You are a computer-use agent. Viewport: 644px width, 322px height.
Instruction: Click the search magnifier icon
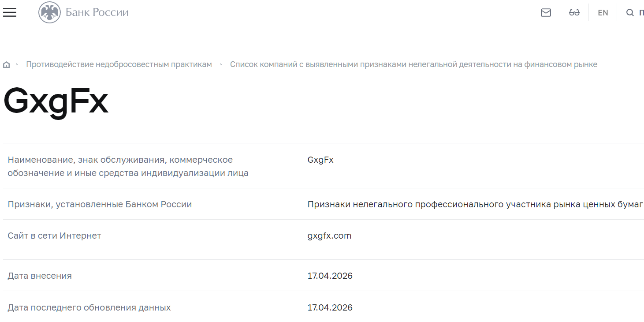(x=630, y=12)
